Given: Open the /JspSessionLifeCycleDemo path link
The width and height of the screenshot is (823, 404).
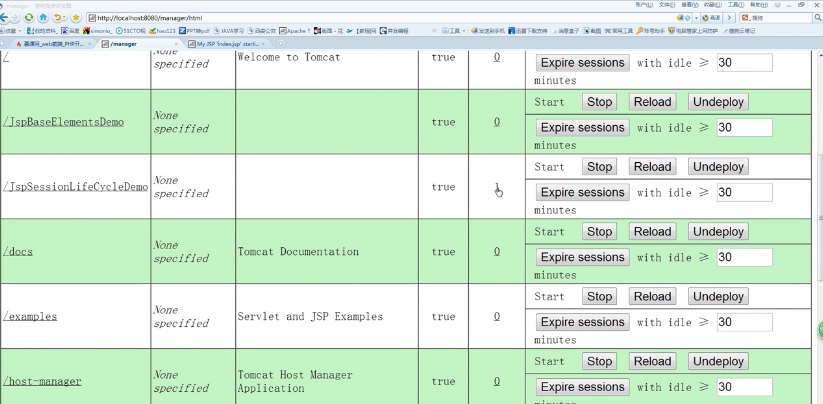Looking at the screenshot, I should coord(76,187).
